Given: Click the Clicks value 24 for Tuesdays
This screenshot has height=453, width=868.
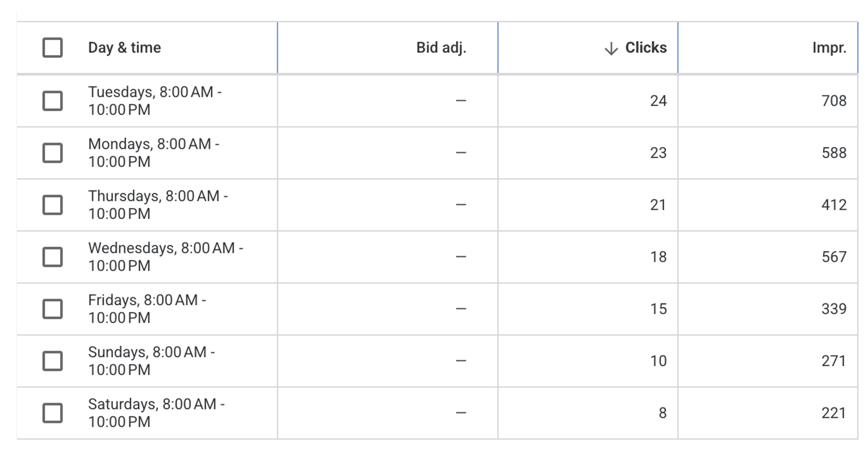Looking at the screenshot, I should coord(659,100).
